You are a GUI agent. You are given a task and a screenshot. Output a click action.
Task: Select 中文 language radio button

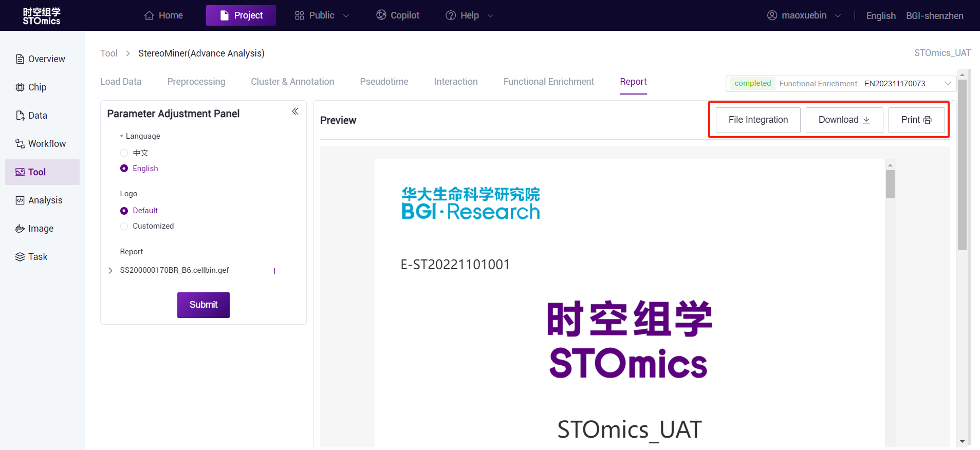click(x=124, y=153)
